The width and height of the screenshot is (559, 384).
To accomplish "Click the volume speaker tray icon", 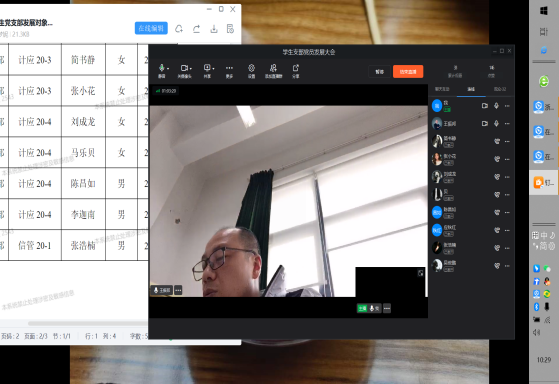I will [x=537, y=332].
